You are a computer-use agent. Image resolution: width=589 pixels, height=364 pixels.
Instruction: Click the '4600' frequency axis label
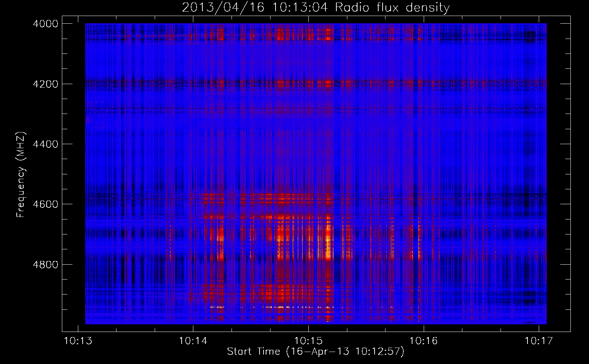point(46,204)
